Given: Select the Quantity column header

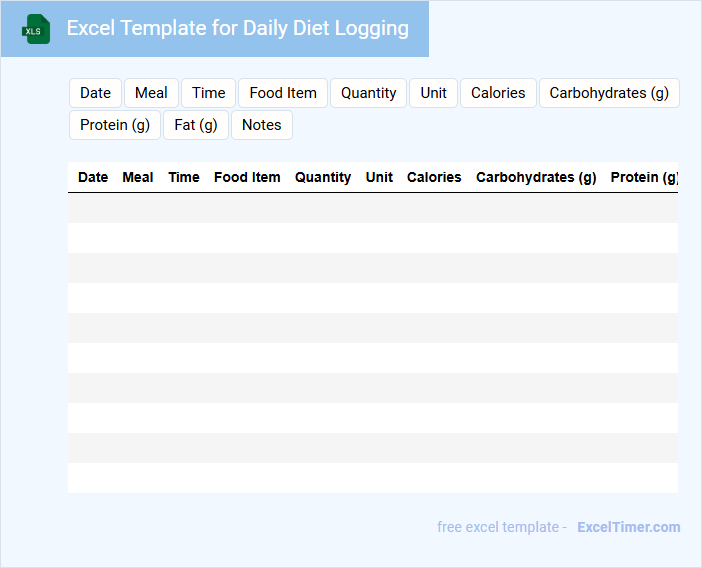Looking at the screenshot, I should pos(323,177).
